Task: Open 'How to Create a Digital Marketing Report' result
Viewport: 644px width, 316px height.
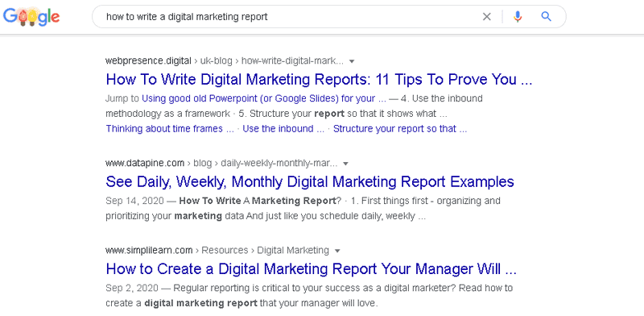Action: pos(311,269)
